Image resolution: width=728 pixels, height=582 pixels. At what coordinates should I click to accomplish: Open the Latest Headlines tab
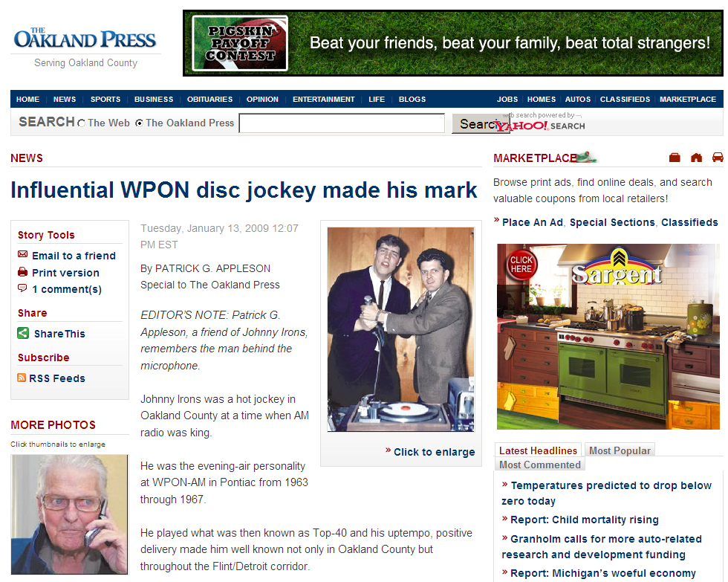(x=538, y=450)
